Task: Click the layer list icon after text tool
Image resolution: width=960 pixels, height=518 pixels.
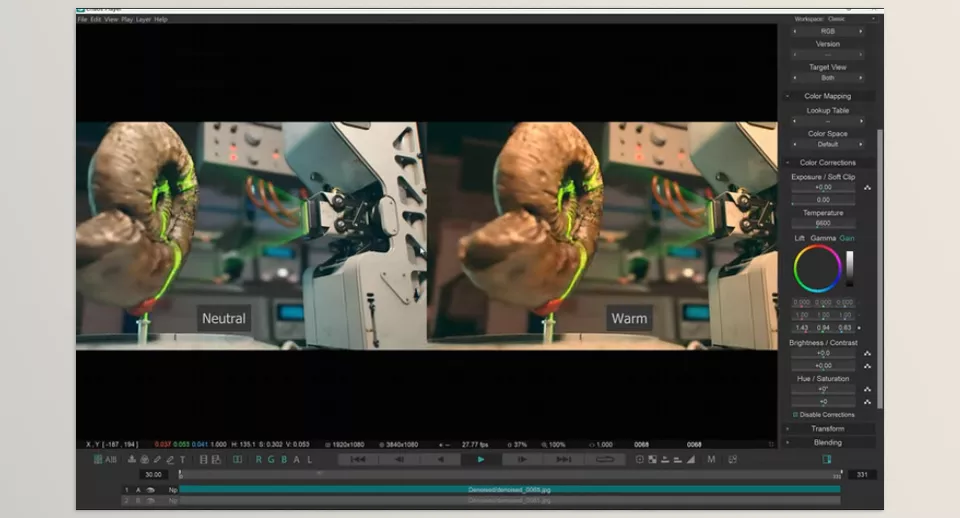Action: coord(203,459)
